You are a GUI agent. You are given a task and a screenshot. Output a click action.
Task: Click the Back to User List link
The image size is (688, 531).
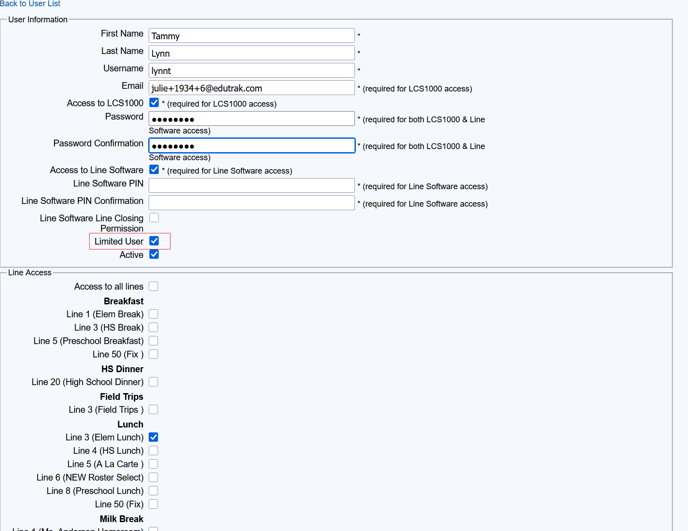[x=30, y=4]
